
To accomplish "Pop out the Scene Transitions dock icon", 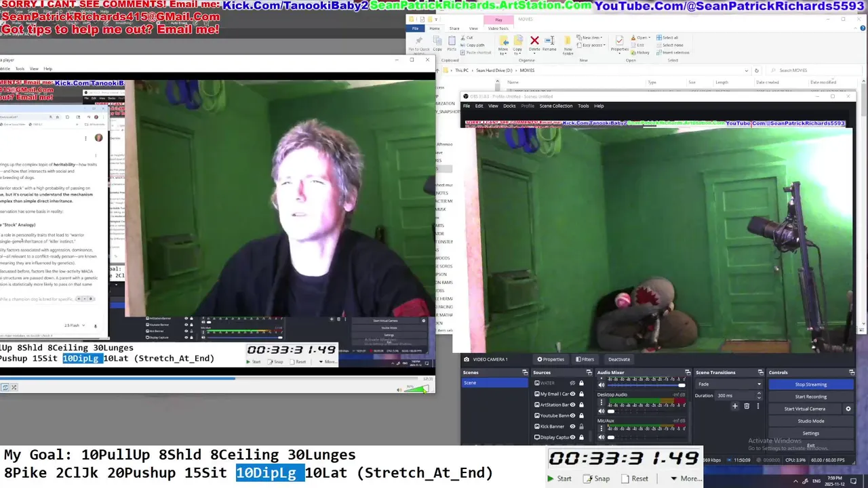I will pos(761,373).
